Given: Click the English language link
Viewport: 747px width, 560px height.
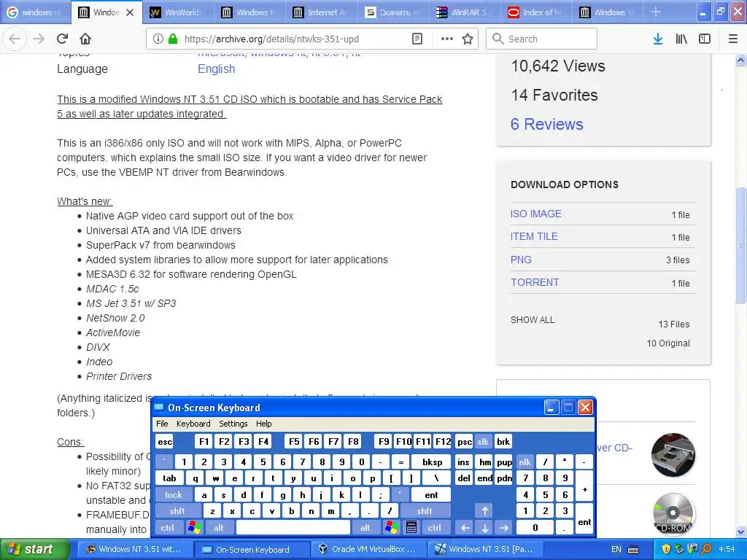Looking at the screenshot, I should coord(216,69).
